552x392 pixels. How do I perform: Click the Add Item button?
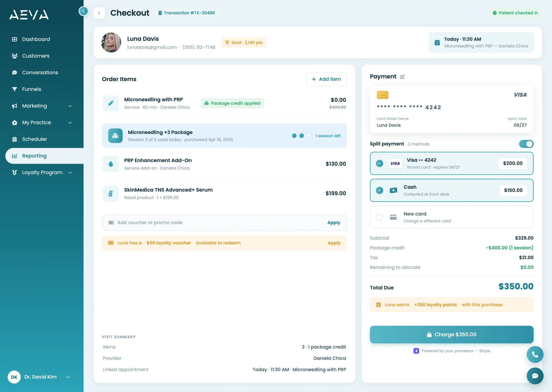(326, 79)
